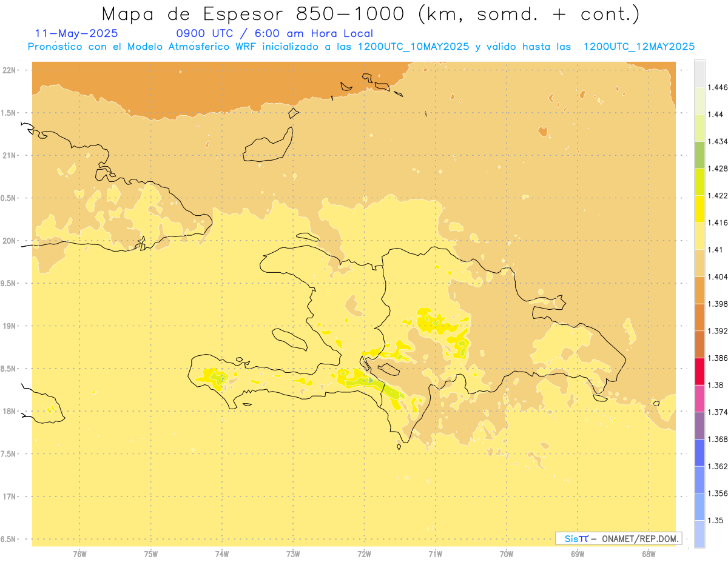Viewport: 728px width, 562px height.
Task: Click the '19N' latitude label
Action: point(10,326)
